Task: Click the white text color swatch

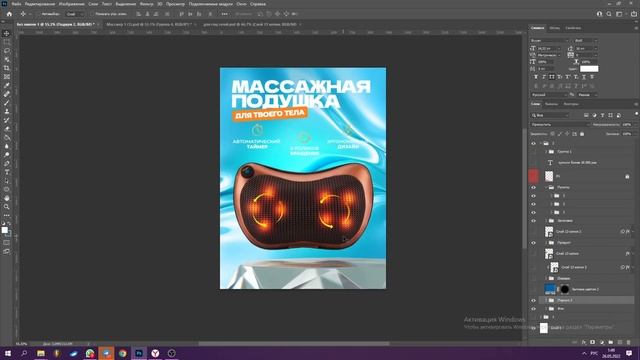Action: [x=589, y=69]
